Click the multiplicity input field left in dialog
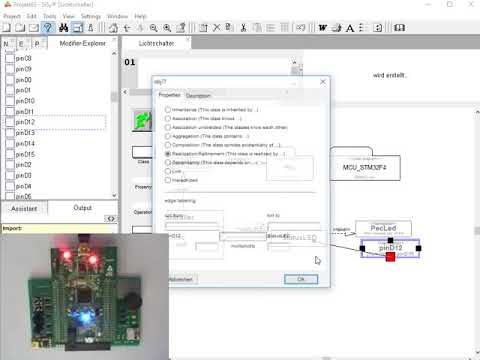Image resolution: width=480 pixels, height=360 pixels. pos(207,247)
